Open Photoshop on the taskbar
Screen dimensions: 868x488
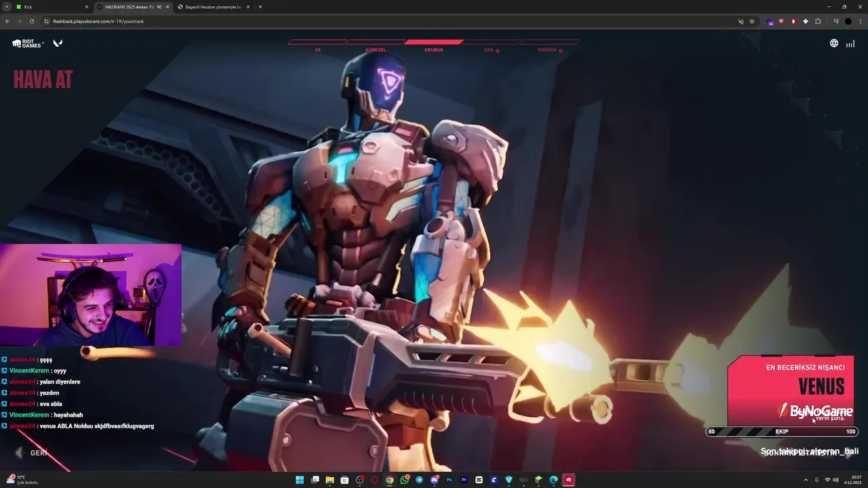449,480
